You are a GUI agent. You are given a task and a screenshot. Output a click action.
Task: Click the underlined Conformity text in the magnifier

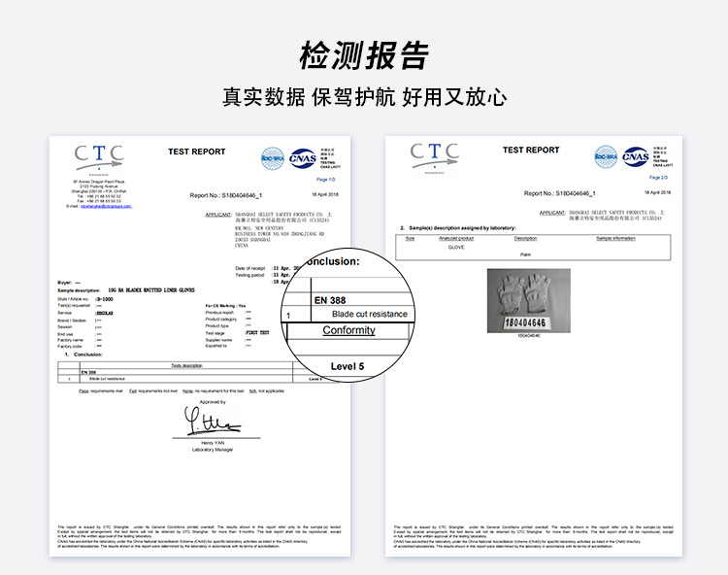348,330
